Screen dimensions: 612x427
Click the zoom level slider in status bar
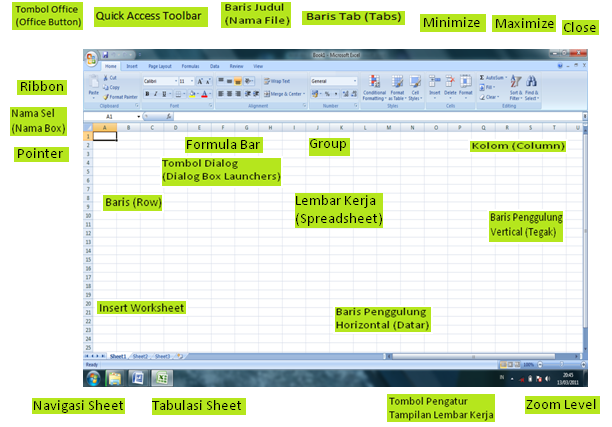click(560, 365)
